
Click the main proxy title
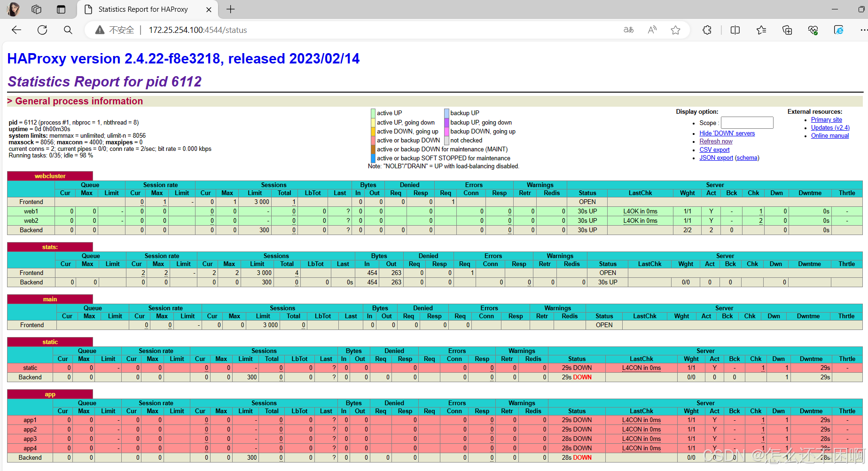pos(50,299)
